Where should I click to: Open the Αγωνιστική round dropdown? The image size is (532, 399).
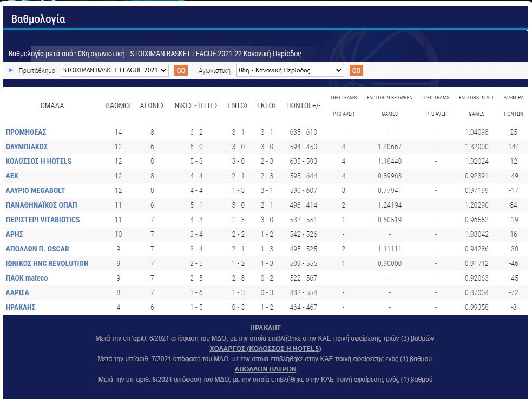(x=290, y=70)
